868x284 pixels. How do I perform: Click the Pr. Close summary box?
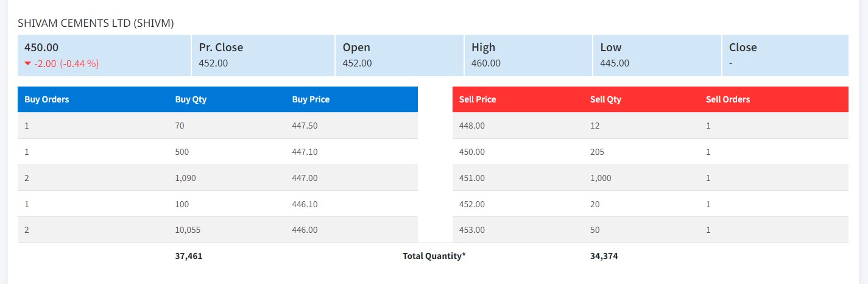(263, 55)
